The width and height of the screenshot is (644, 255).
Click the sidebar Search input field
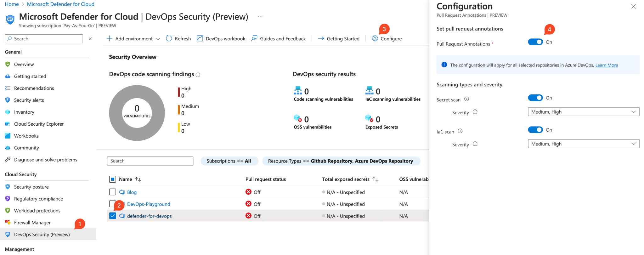44,38
